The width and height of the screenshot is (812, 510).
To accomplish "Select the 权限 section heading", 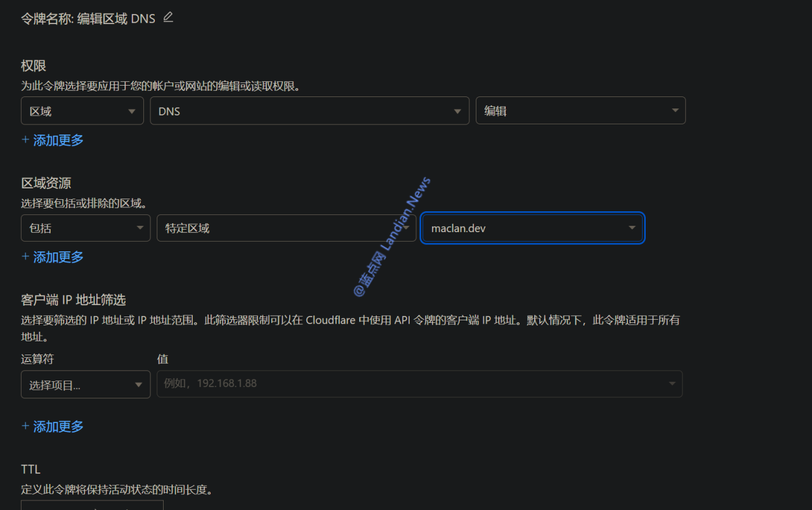I will [34, 66].
